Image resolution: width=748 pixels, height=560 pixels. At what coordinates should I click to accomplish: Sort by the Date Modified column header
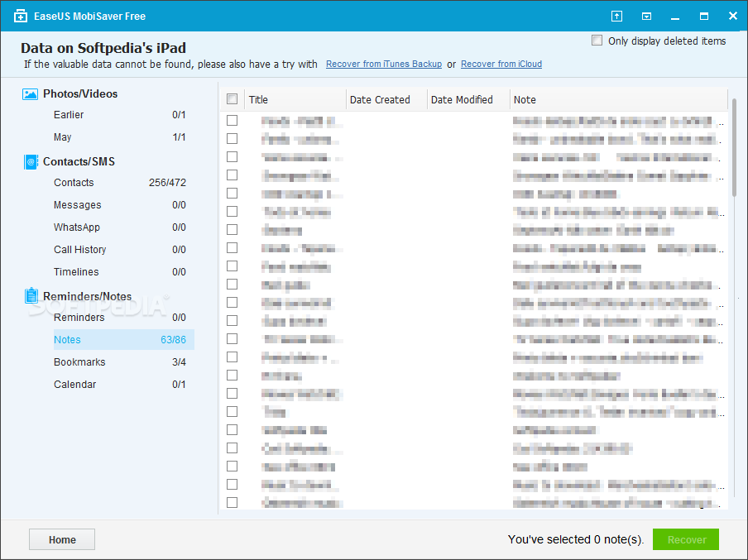(x=468, y=99)
